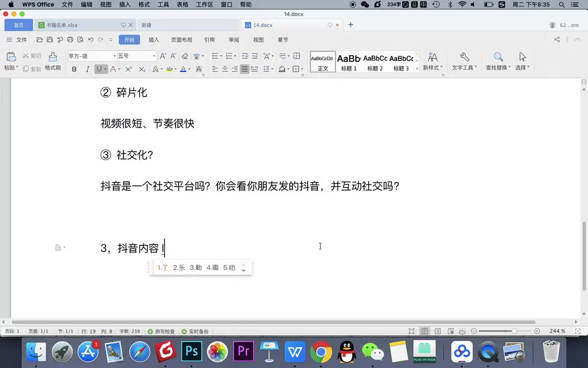The height and width of the screenshot is (368, 588).
Task: Open the Review (审阅) ribbon tab
Action: [234, 40]
